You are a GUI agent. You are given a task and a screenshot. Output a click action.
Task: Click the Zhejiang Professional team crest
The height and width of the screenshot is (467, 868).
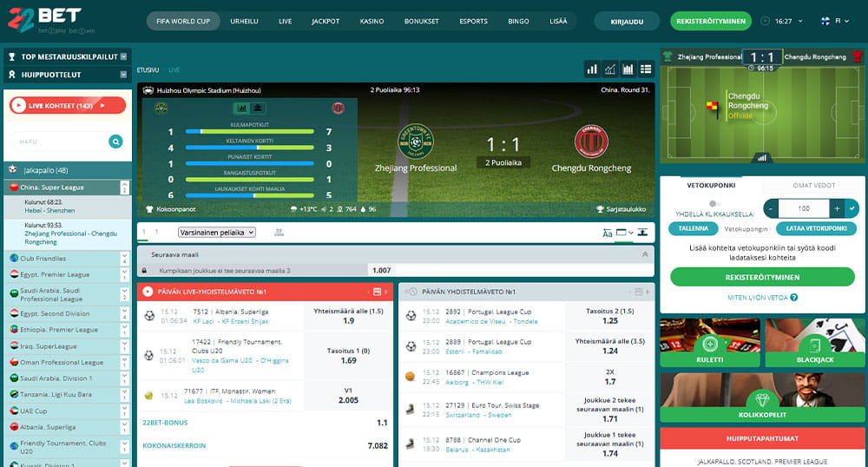(416, 141)
